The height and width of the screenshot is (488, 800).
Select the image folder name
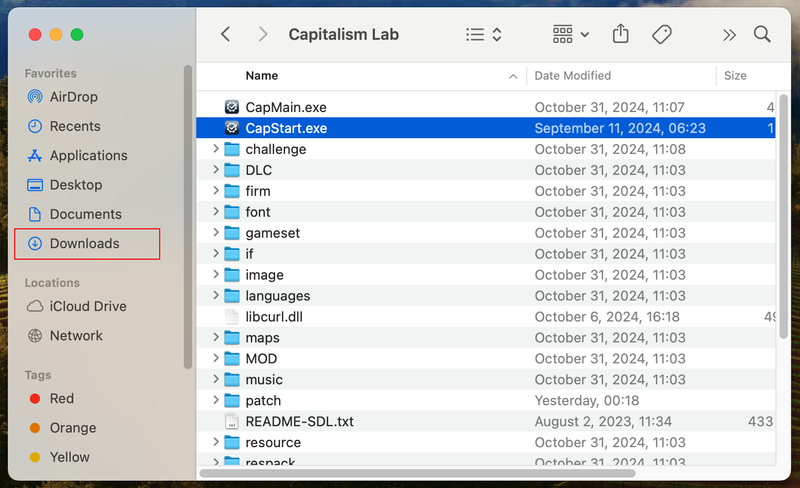coord(264,275)
